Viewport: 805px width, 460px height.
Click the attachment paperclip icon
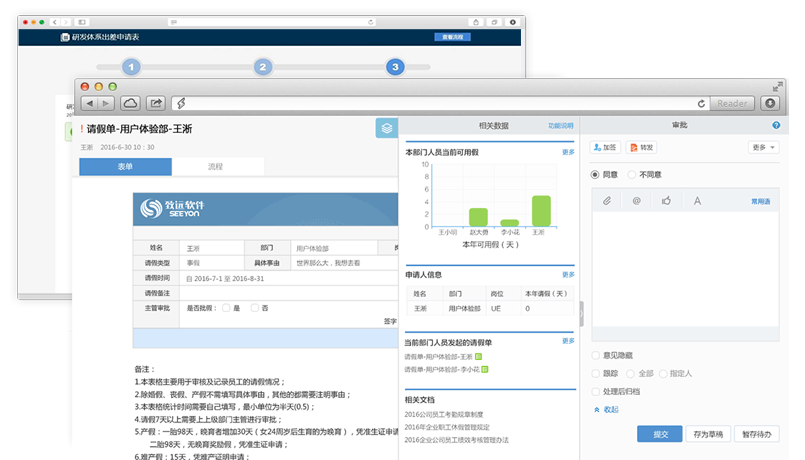click(606, 201)
